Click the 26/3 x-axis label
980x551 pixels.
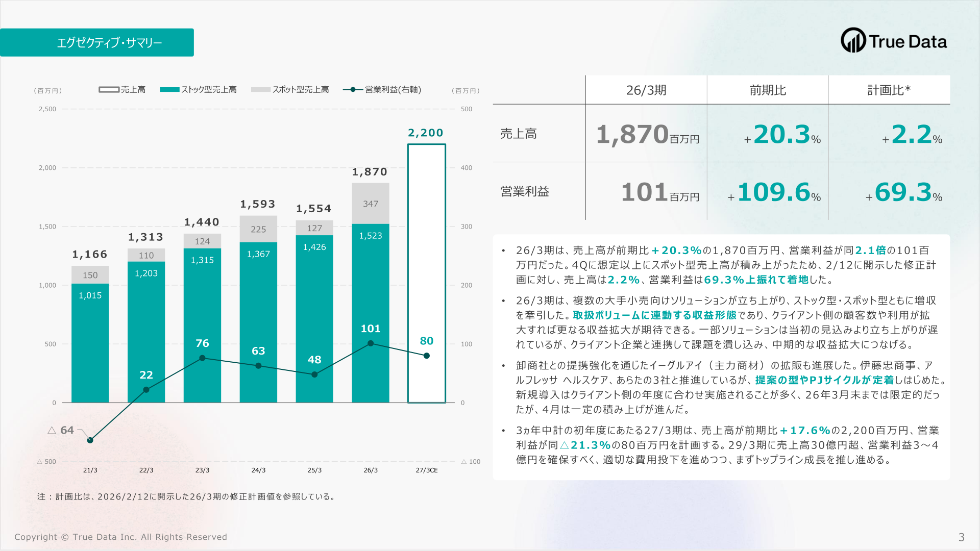point(371,470)
